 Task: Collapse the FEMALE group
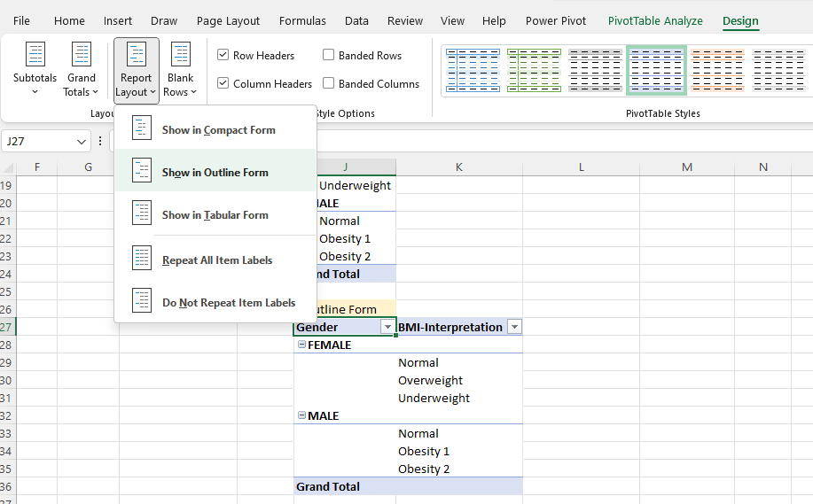point(301,344)
